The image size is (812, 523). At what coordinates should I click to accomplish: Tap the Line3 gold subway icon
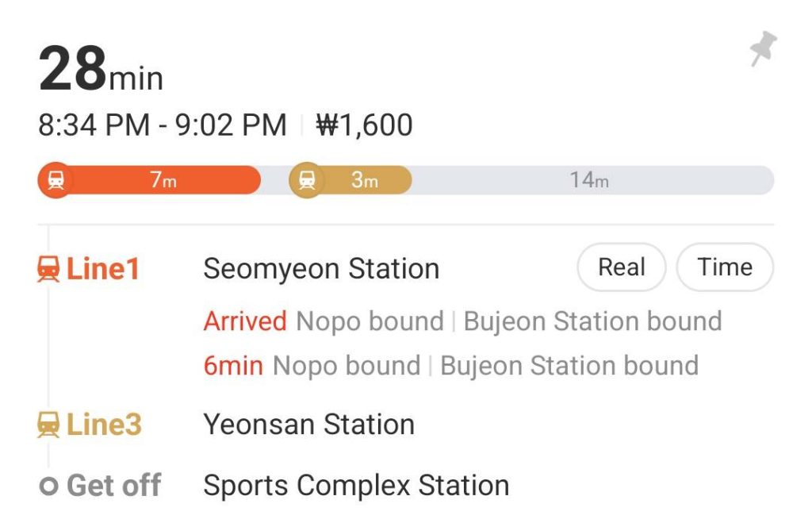(49, 425)
